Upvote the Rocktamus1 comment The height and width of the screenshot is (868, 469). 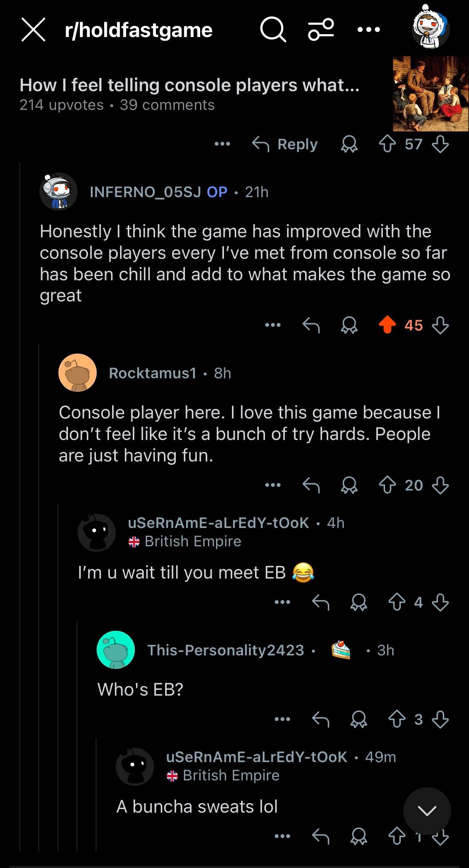(x=387, y=485)
